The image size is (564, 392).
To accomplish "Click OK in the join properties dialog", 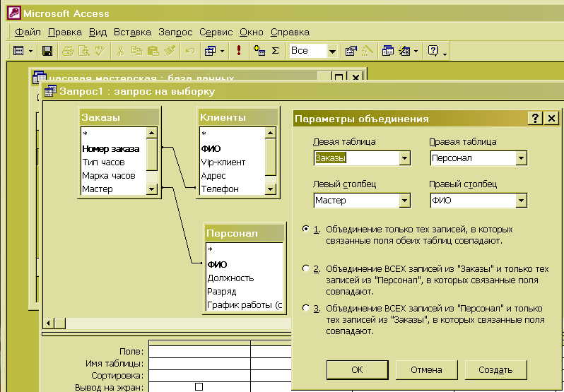I will click(x=357, y=369).
